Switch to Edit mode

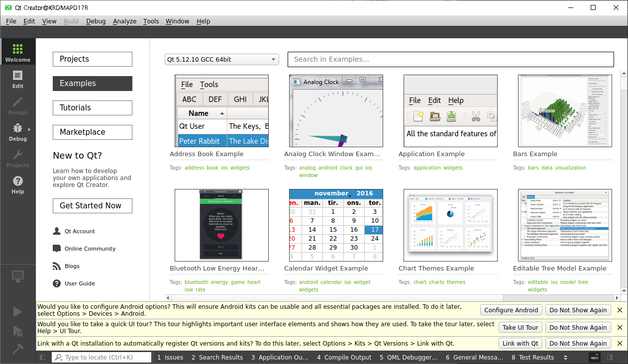tap(18, 79)
